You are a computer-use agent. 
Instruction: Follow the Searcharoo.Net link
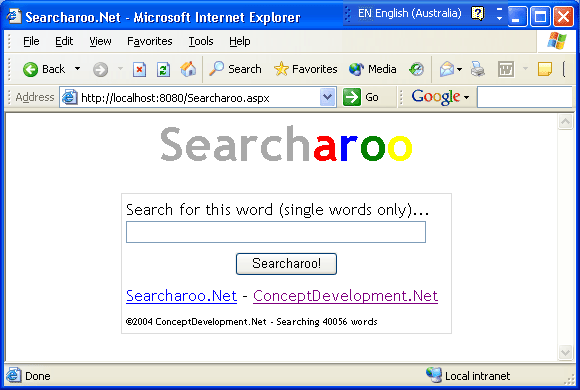coord(181,296)
